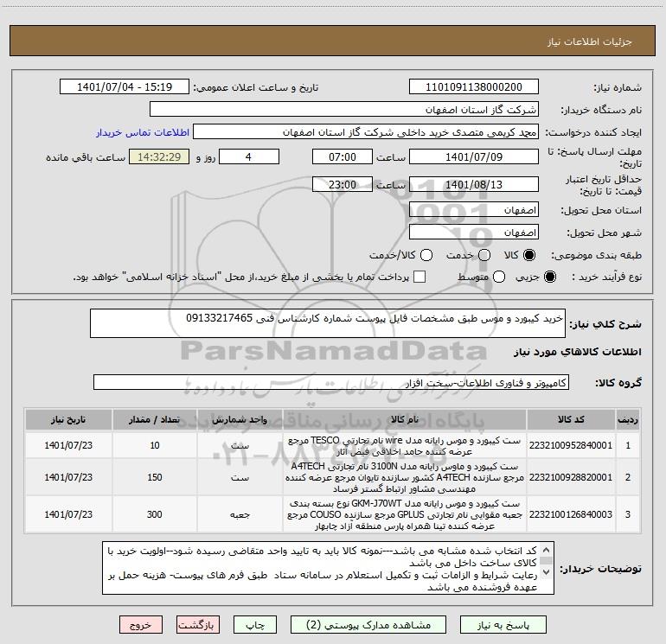The width and height of the screenshot is (666, 644).
Task: Select the خدمت radio button
Action: 483,255
